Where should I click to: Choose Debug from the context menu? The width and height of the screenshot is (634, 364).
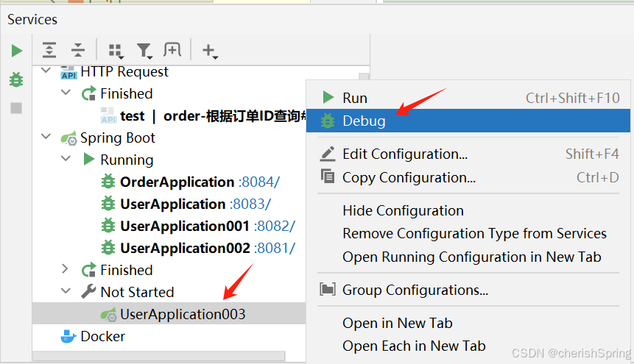(x=468, y=121)
